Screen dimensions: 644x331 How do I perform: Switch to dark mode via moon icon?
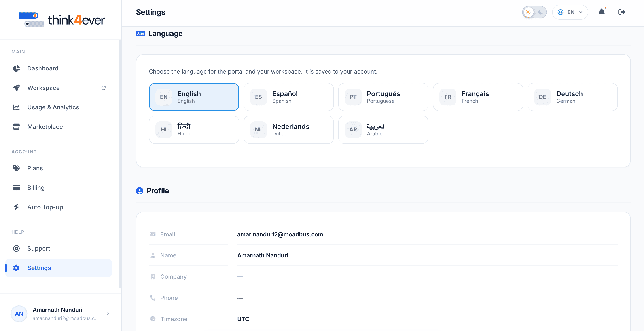[x=540, y=12]
